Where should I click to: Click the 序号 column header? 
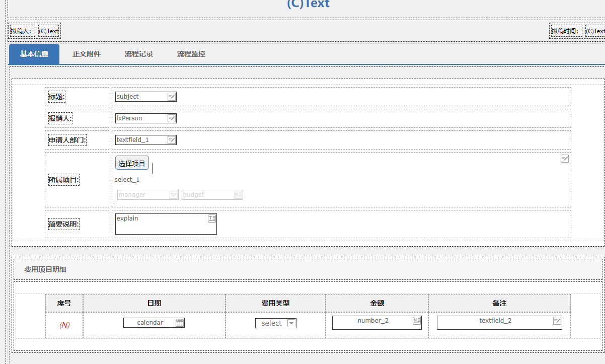64,303
